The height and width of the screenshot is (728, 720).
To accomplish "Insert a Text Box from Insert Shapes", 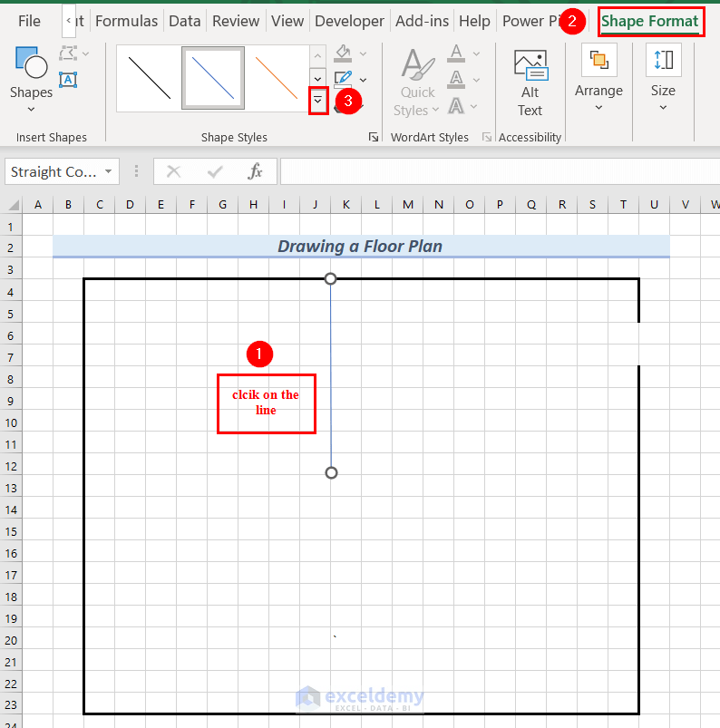I will (x=68, y=80).
